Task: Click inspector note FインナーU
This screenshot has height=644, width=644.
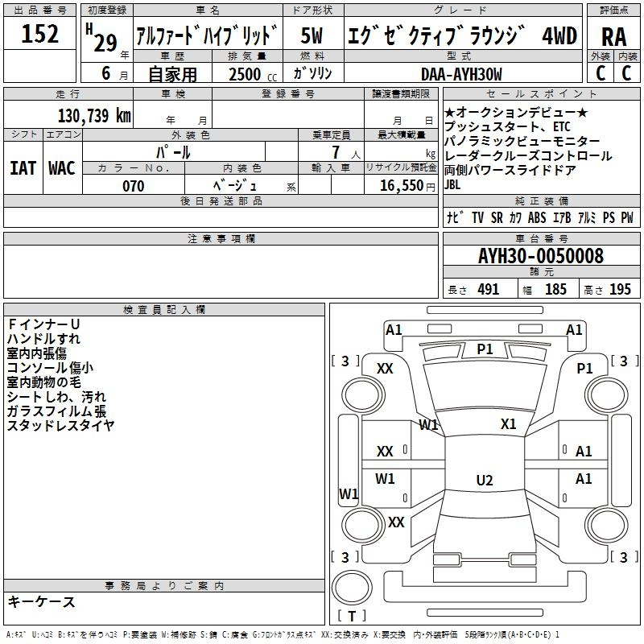Action: tap(43, 324)
